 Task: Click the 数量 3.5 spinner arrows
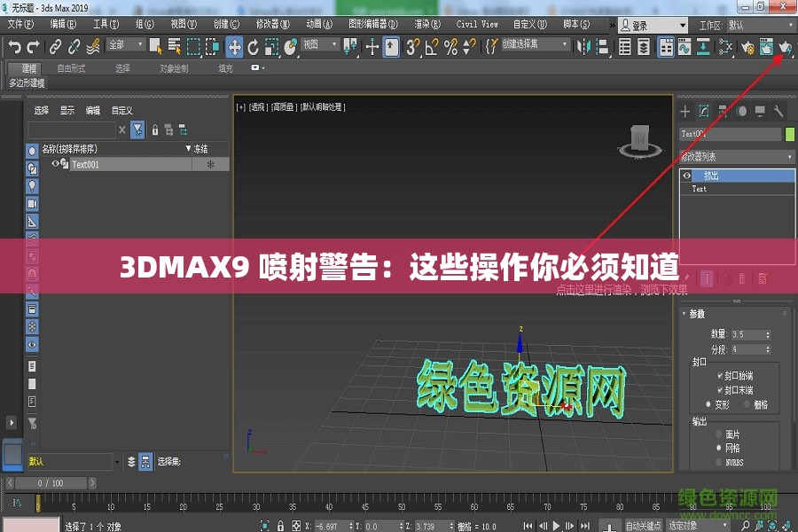(x=768, y=334)
